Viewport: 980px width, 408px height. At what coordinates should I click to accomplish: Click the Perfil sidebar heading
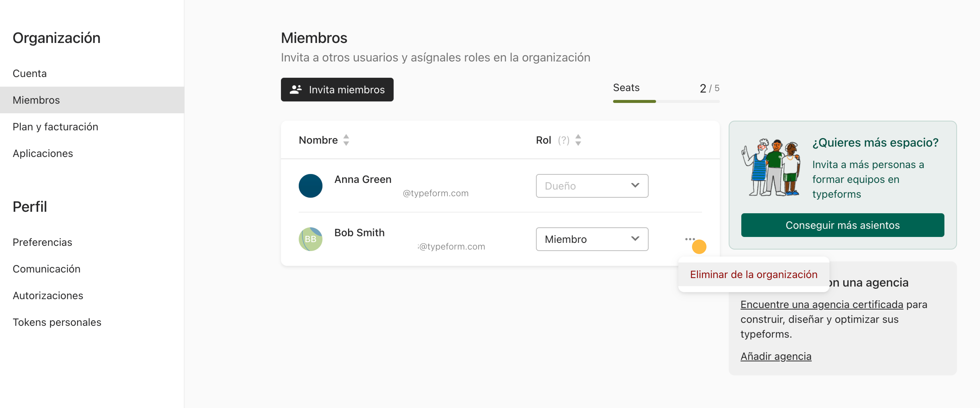pyautogui.click(x=30, y=207)
